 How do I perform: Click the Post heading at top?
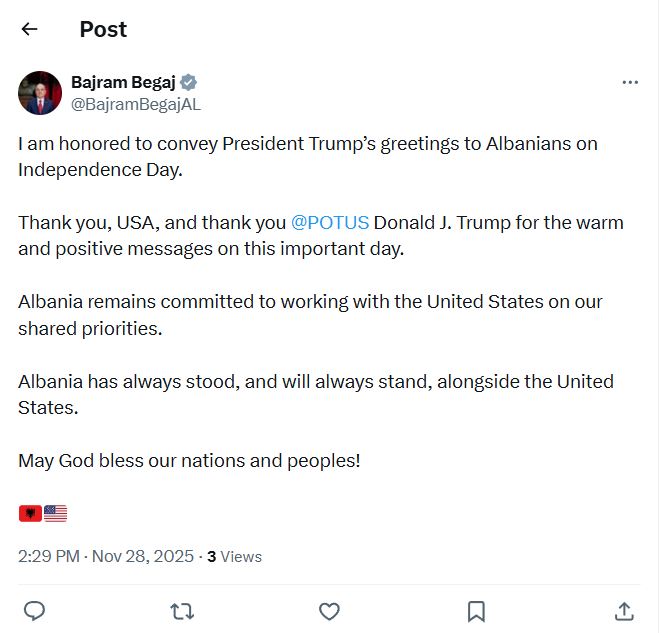click(103, 29)
